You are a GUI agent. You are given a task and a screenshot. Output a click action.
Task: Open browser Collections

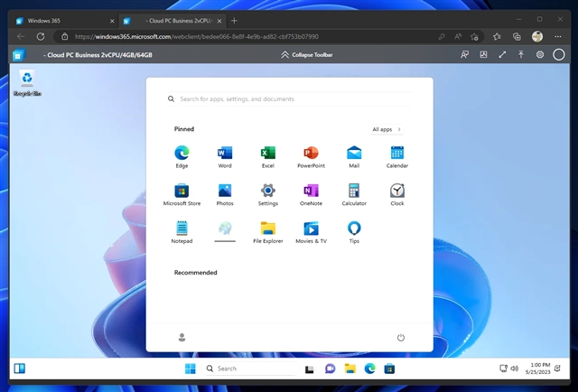(x=517, y=36)
